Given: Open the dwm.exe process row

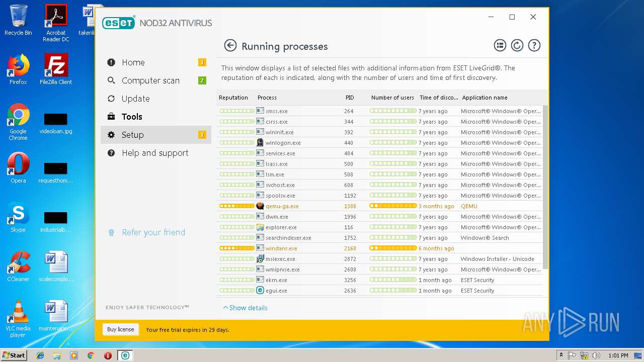Looking at the screenshot, I should click(380, 217).
